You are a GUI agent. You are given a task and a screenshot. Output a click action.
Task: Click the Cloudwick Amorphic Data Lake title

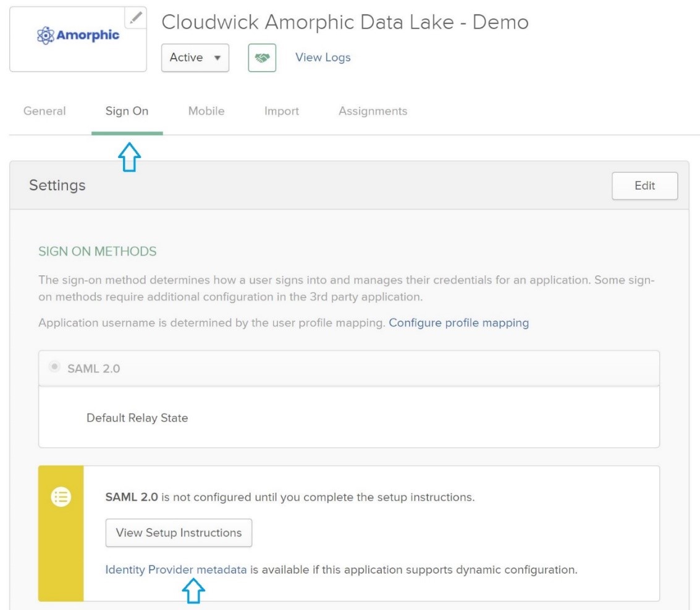[x=345, y=23]
